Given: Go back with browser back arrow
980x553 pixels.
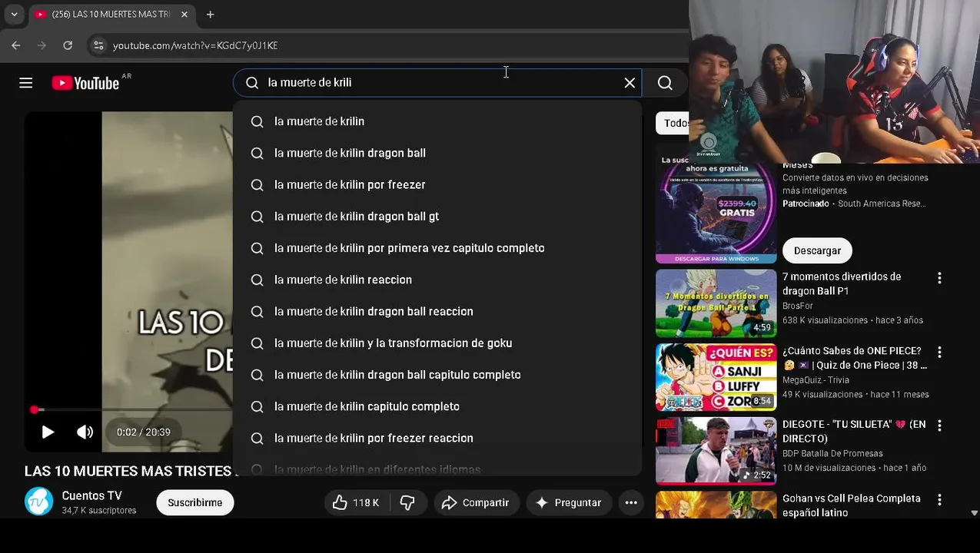Looking at the screenshot, I should click(16, 45).
